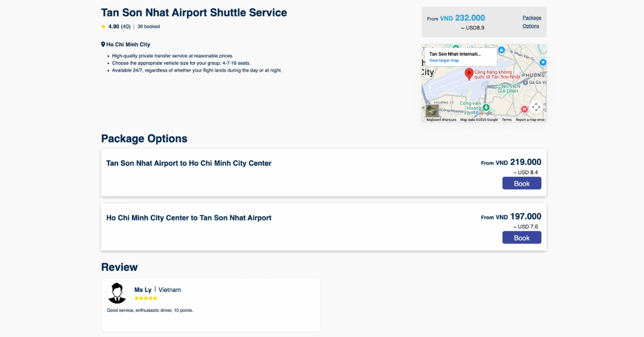Jump to Package Options via the header link
Screen dimensions: 644x337
click(532, 21)
